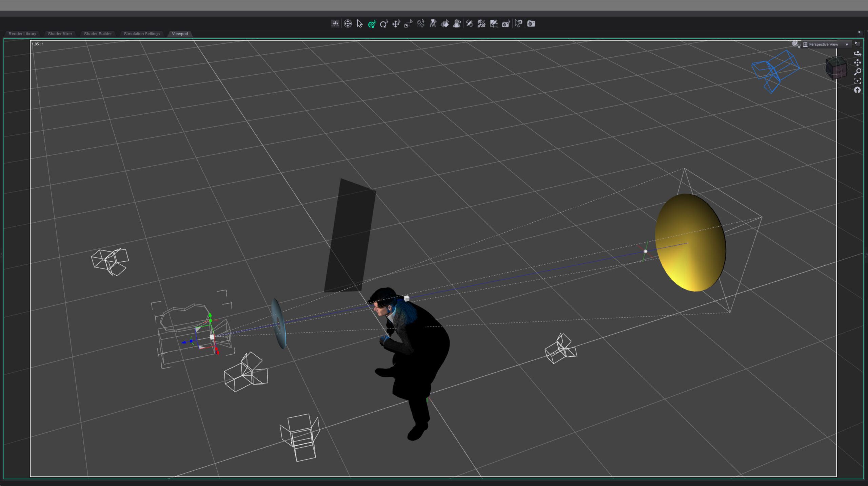Toggle the viewport grid pattern toolbar icon

click(x=335, y=24)
